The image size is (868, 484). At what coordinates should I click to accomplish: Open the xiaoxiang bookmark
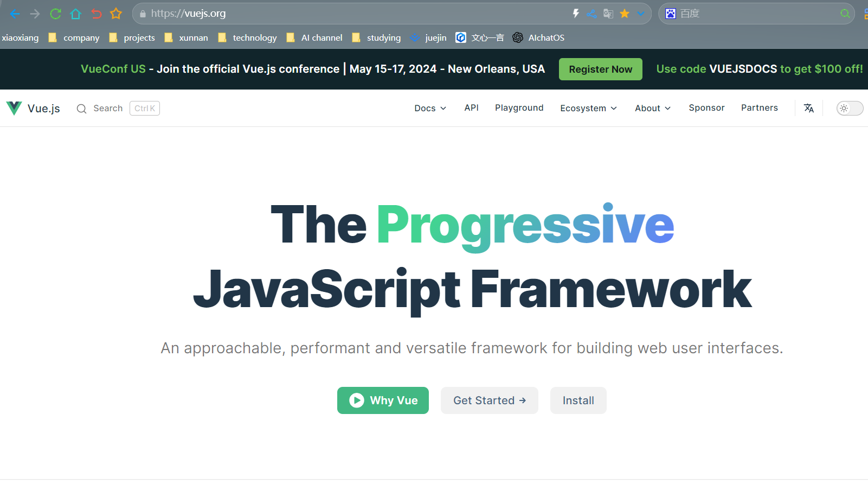20,37
